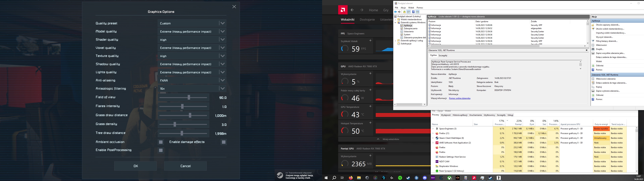
Task: Open Firefox from the Windows taskbar
Action: [351, 178]
